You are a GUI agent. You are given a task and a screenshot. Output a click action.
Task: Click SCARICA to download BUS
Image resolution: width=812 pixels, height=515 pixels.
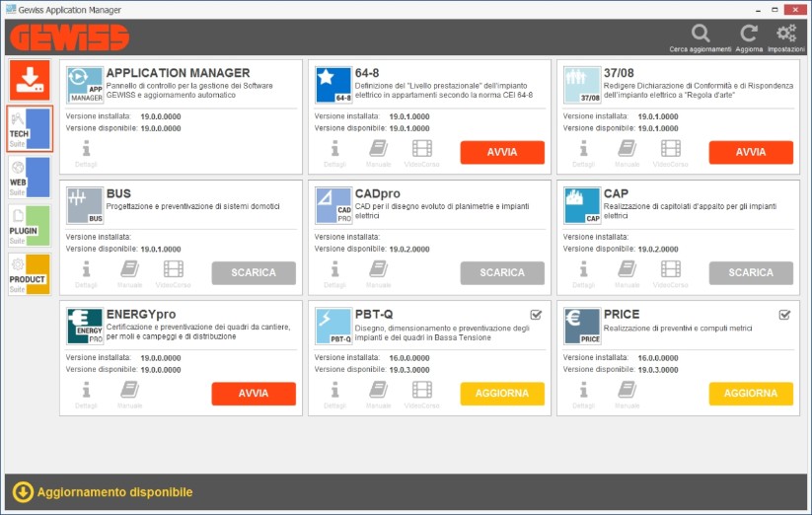click(254, 272)
